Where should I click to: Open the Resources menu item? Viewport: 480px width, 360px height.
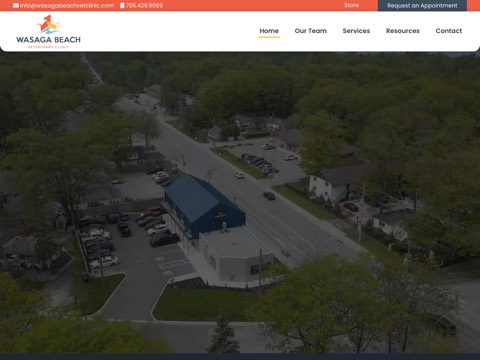403,31
